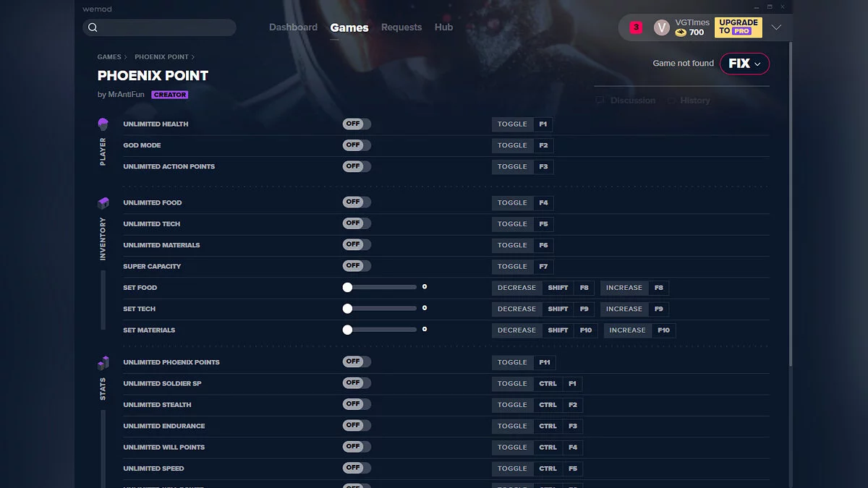
Task: Click the Games breadcrumb link
Action: click(x=109, y=57)
